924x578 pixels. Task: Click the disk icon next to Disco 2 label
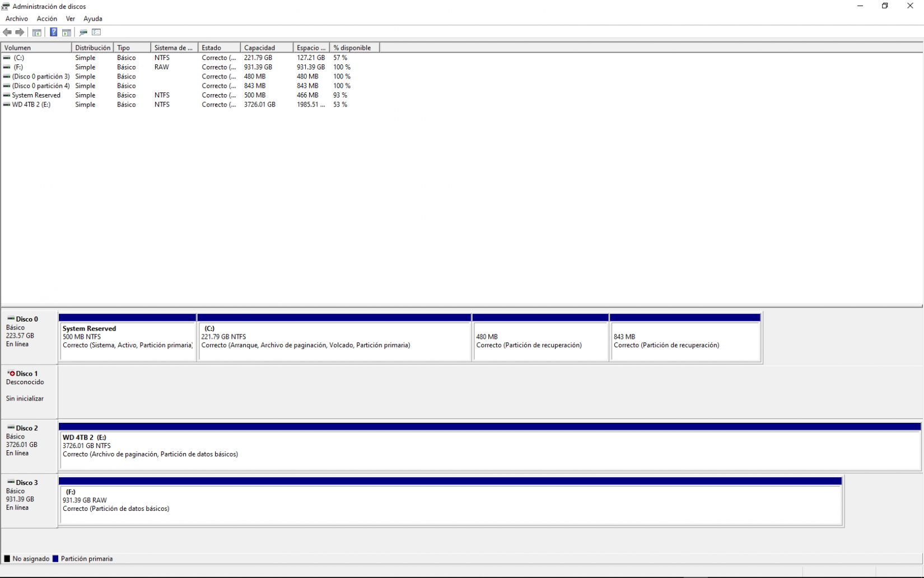coord(11,427)
